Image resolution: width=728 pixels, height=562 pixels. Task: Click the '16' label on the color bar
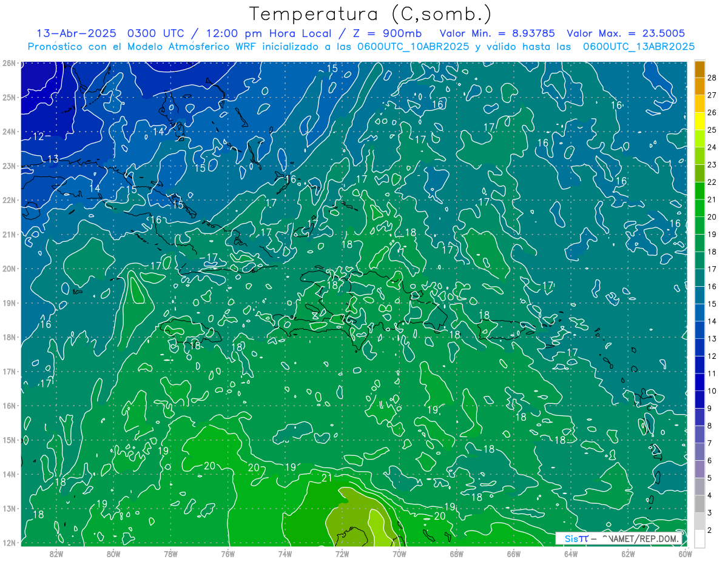712,286
